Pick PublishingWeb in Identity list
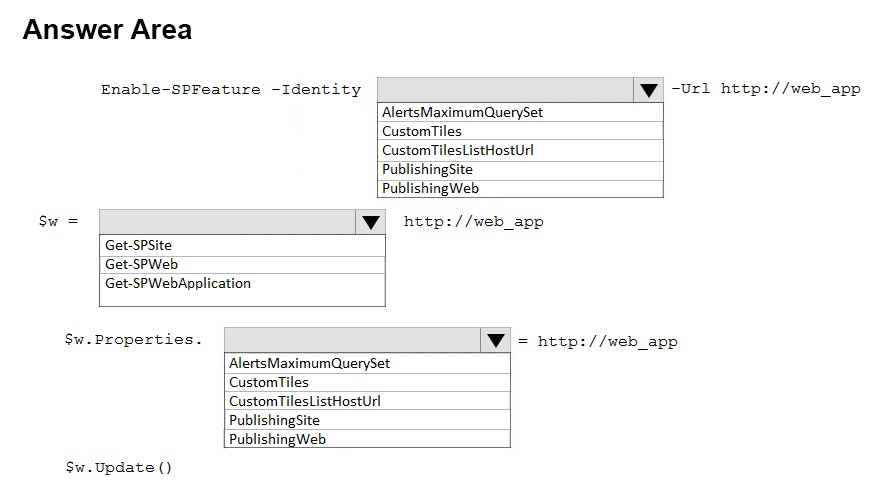Viewport: 873px width, 504px height. click(x=430, y=188)
